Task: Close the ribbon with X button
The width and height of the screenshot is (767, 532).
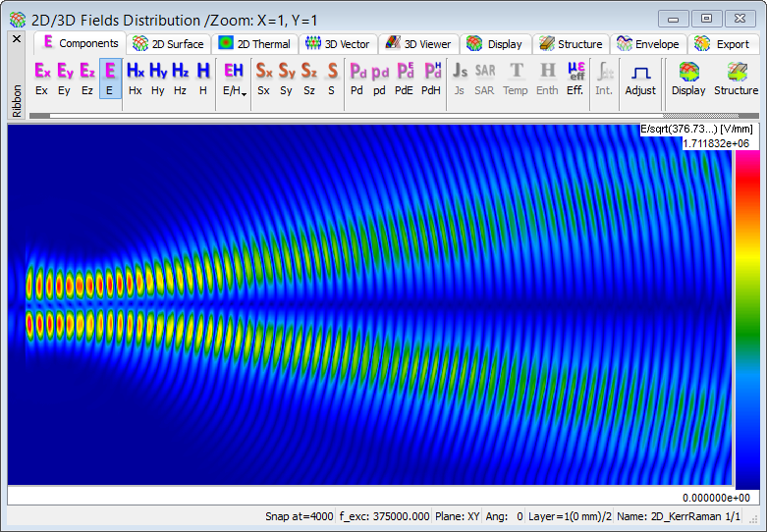Action: point(17,39)
